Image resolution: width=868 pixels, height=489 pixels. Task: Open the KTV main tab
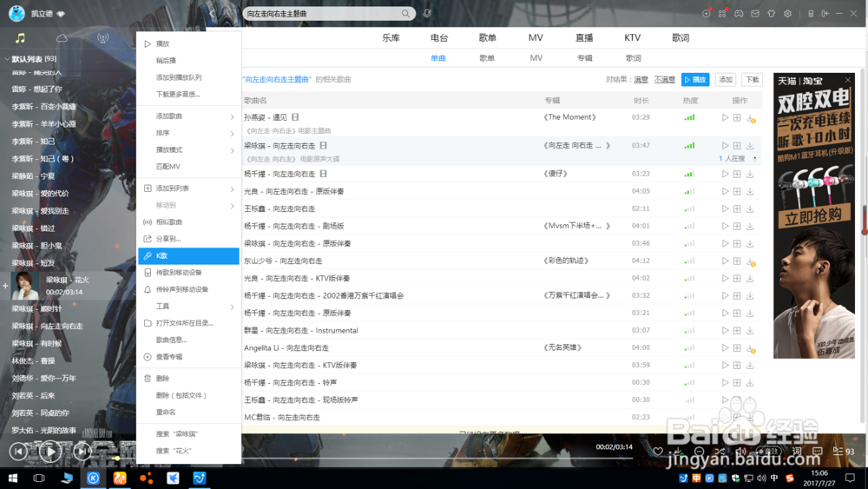(632, 37)
